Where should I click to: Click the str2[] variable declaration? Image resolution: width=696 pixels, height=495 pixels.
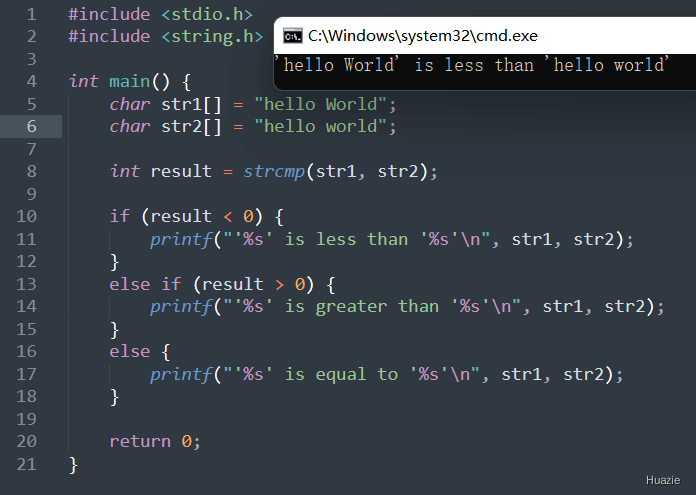[191, 127]
